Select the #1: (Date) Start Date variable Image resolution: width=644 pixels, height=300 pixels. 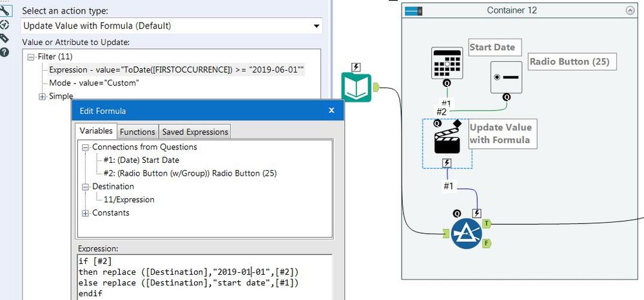(x=141, y=160)
